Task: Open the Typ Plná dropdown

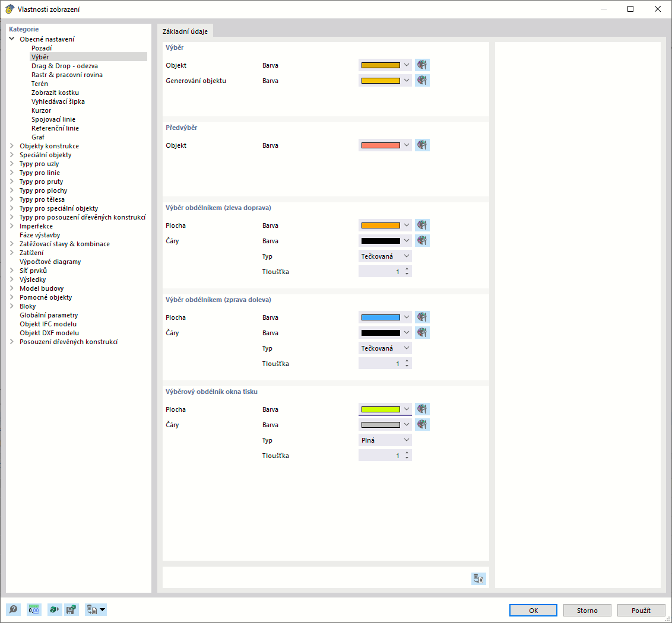Action: point(385,440)
